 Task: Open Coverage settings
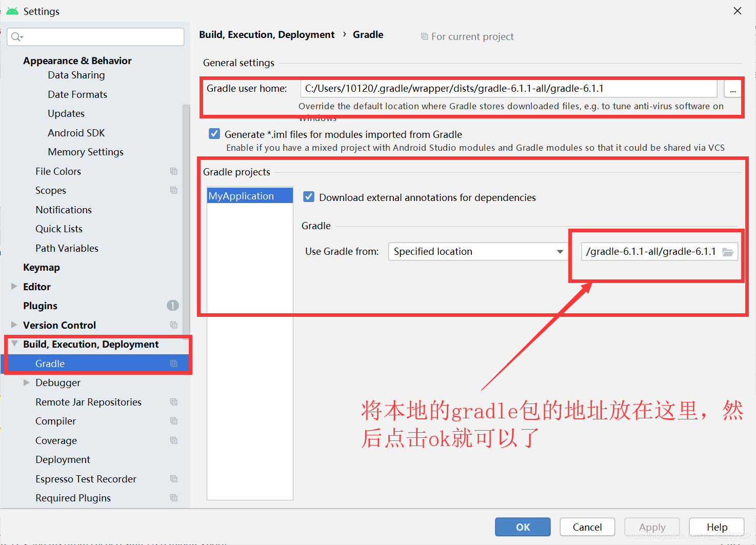(x=56, y=440)
